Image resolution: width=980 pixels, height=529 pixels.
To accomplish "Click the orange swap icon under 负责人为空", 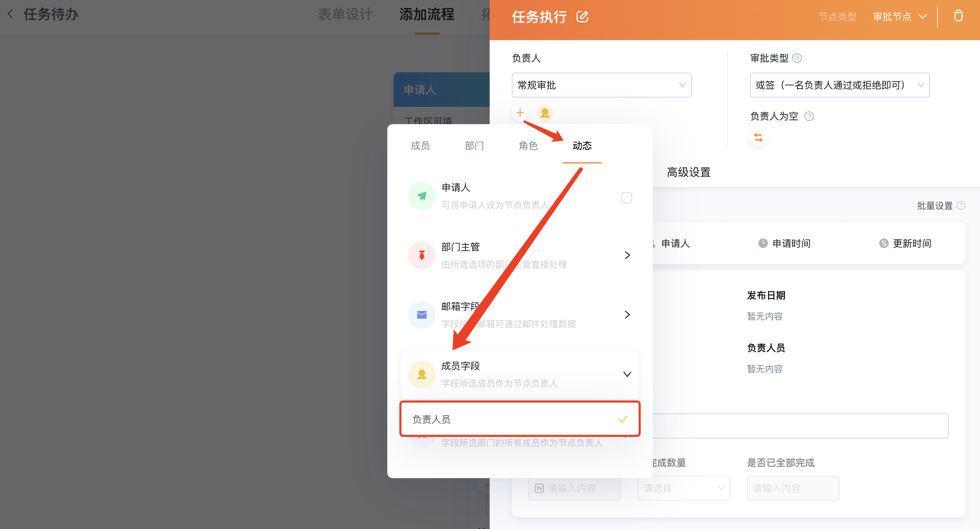I will pos(758,137).
